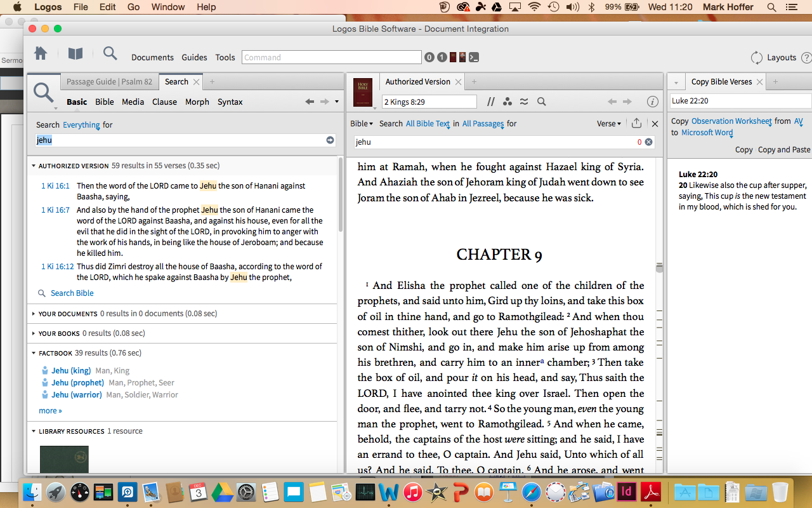Open inline Bible search type dropdown
The image size is (812, 508).
362,124
